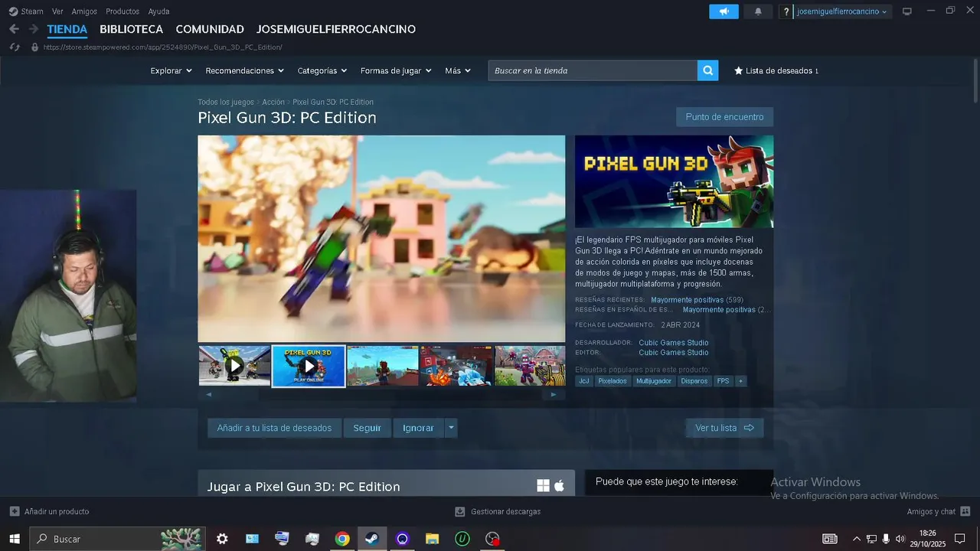Click the Steam taskbar icon
The width and height of the screenshot is (980, 551).
[371, 539]
